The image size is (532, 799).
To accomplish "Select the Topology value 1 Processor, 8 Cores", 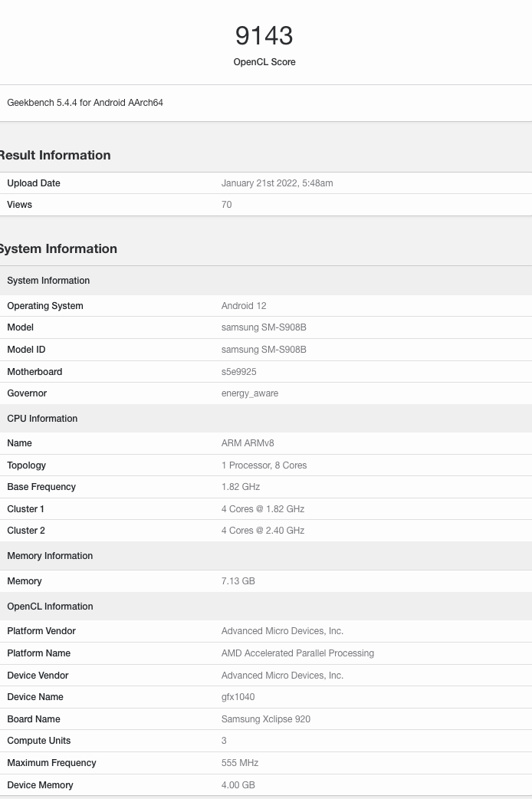I will coord(264,465).
